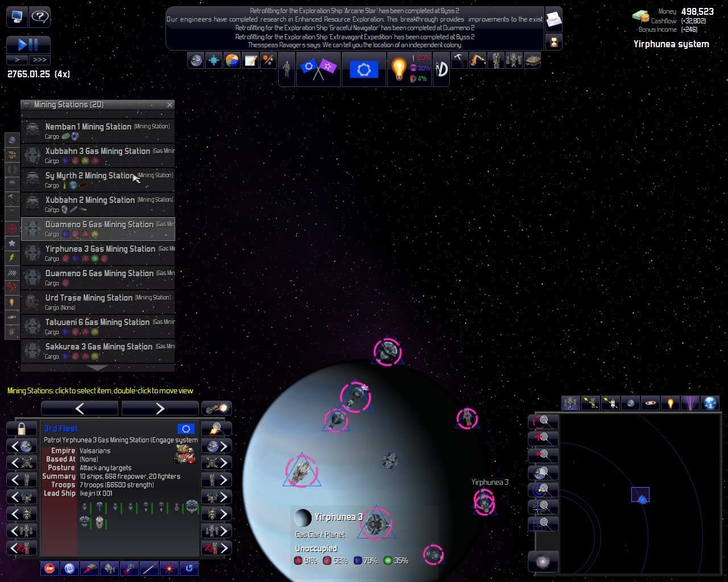728x582 pixels.
Task: Expand mining stations list with down arrow
Action: (97, 368)
